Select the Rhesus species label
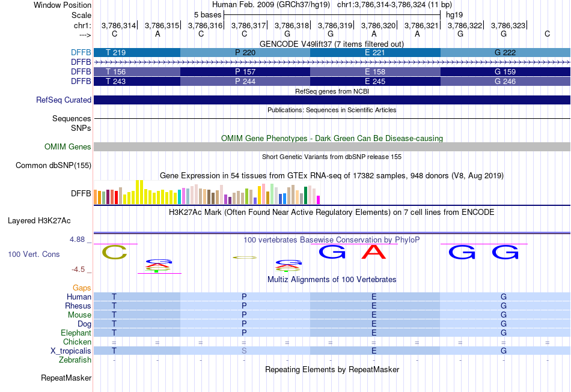Screen dimensions: 571x392 (x=78, y=306)
